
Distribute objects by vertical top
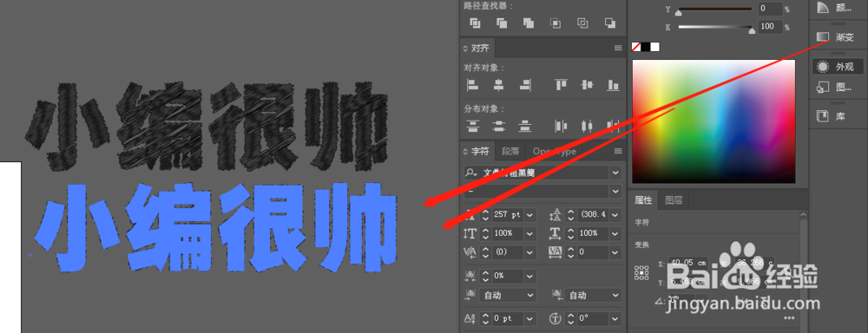pos(472,126)
